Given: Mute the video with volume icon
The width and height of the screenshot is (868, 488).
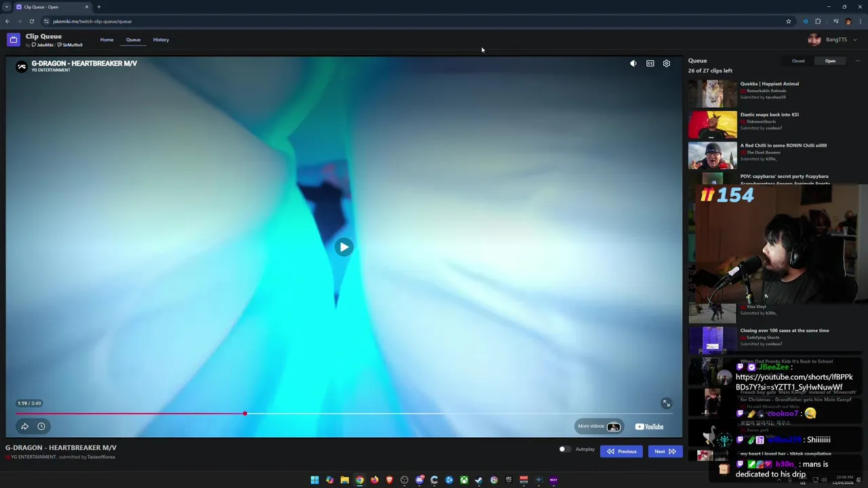Looking at the screenshot, I should click(x=633, y=63).
